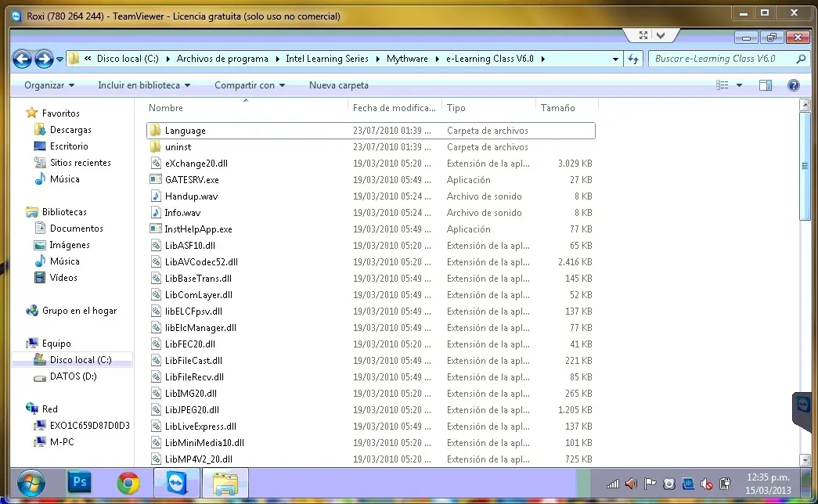Select the LibASF10.dll file name
The width and height of the screenshot is (818, 504).
[x=190, y=245]
